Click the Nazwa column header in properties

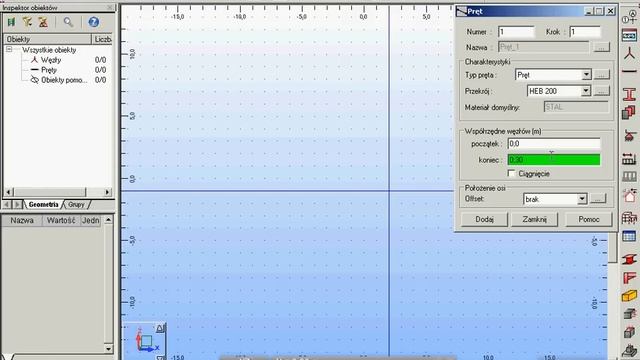(x=22, y=220)
